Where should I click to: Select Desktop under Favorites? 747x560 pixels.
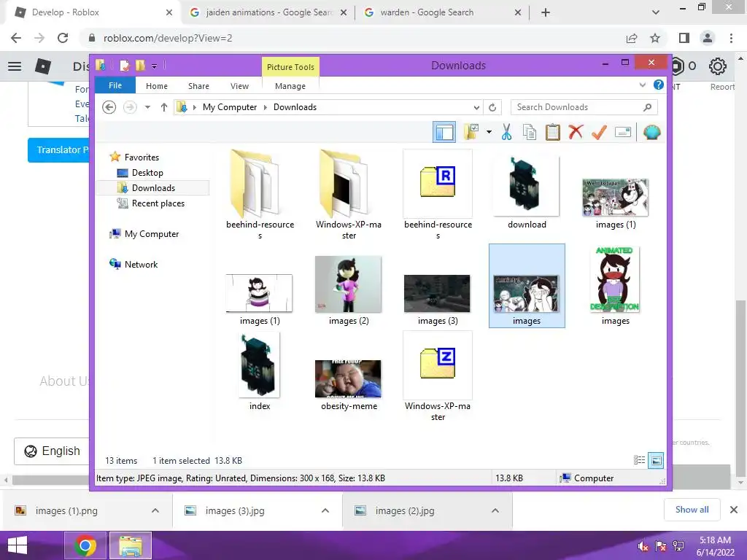(x=147, y=173)
